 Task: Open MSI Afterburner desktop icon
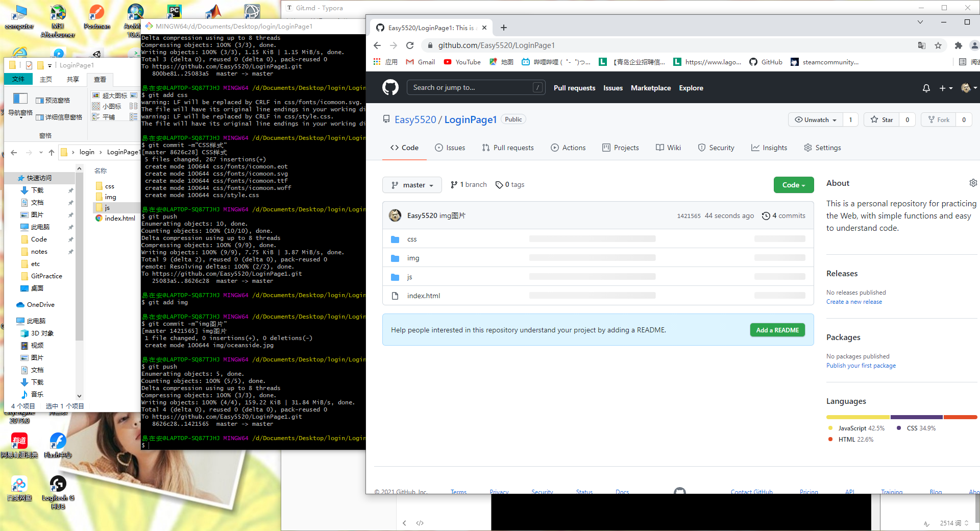click(58, 21)
